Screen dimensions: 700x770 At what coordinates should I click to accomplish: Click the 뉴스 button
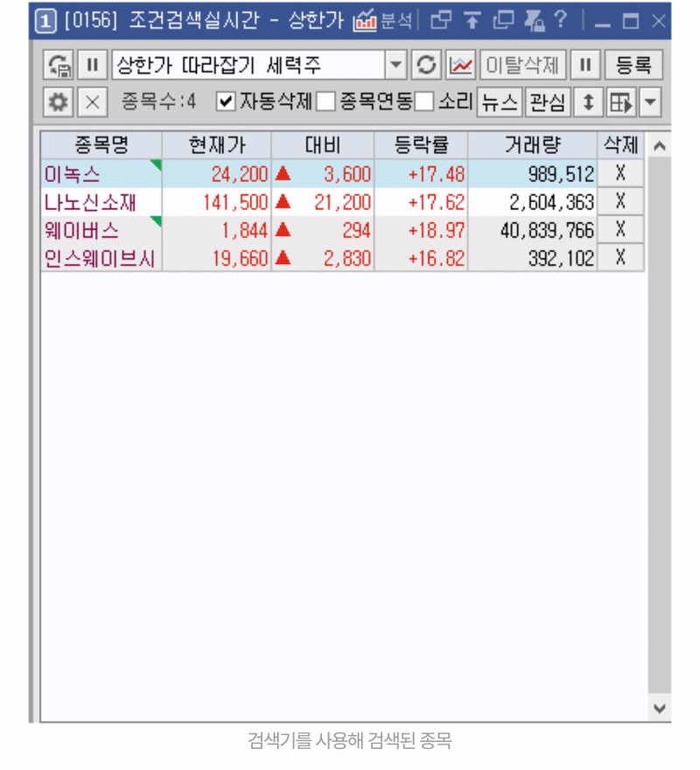(500, 102)
